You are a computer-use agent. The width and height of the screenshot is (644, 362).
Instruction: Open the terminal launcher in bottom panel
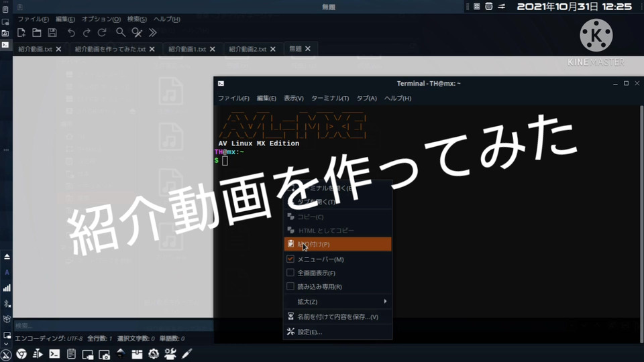point(54,354)
